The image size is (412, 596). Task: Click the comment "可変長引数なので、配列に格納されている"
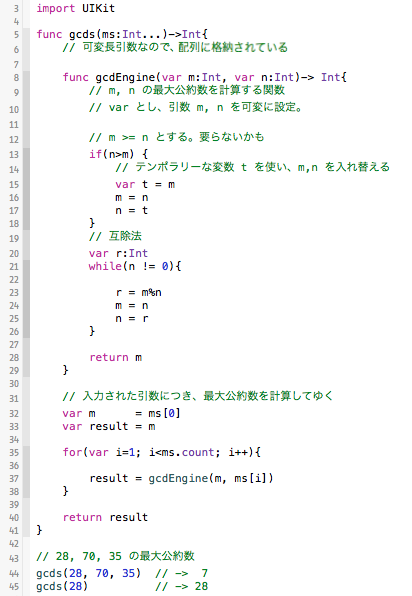pyautogui.click(x=175, y=48)
